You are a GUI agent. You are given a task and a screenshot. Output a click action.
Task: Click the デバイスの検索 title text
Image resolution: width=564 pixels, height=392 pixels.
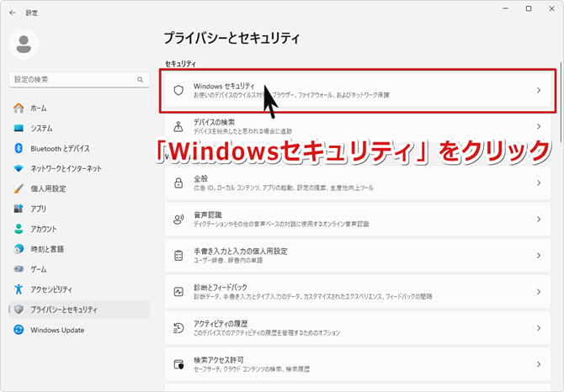[x=214, y=122]
